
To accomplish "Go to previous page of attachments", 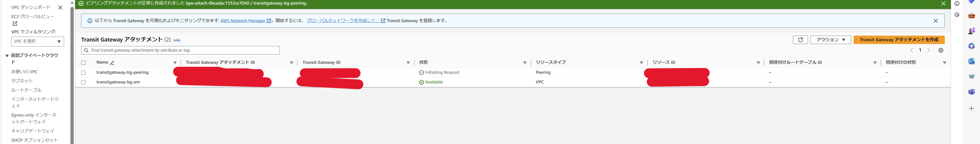I will (x=911, y=50).
